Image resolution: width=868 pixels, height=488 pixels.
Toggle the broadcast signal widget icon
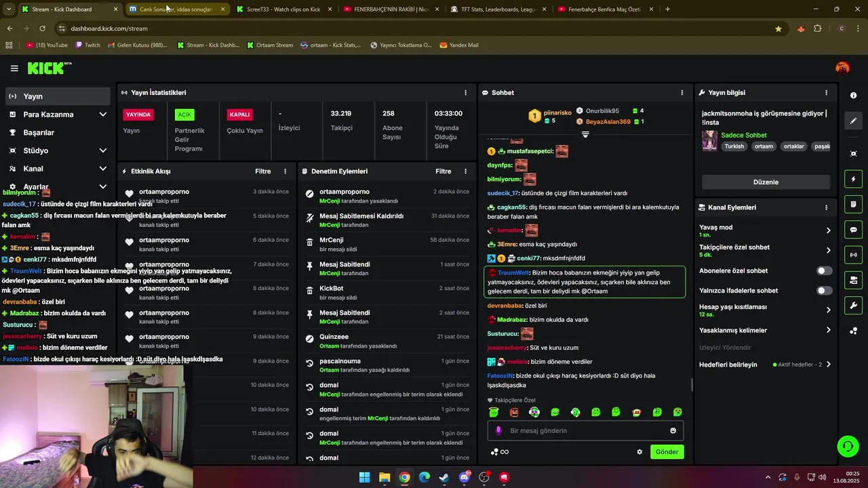(854, 255)
